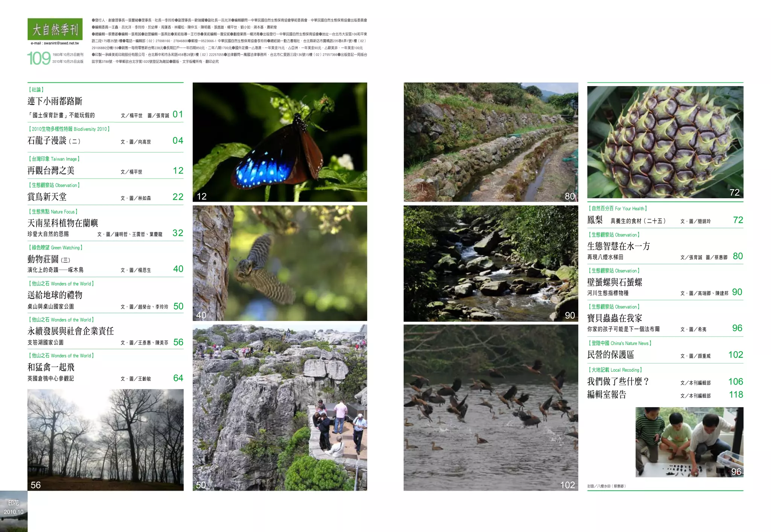Open the children with insects photo 96
The image size is (771, 532).
(x=689, y=442)
